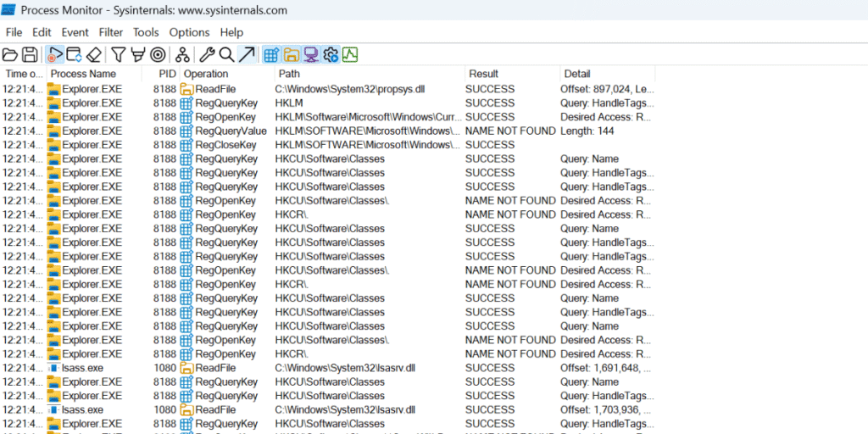Open a saved log with the folder icon
868x434 pixels.
(10, 54)
